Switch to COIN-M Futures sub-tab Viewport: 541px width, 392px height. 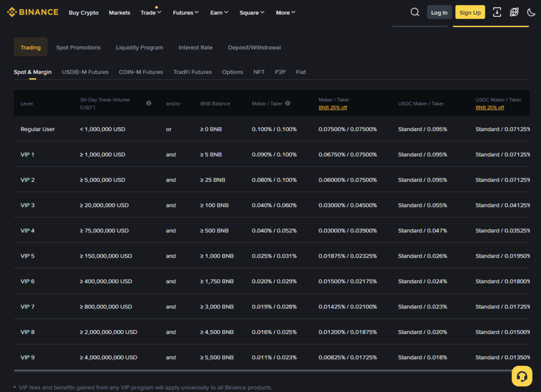coord(141,72)
